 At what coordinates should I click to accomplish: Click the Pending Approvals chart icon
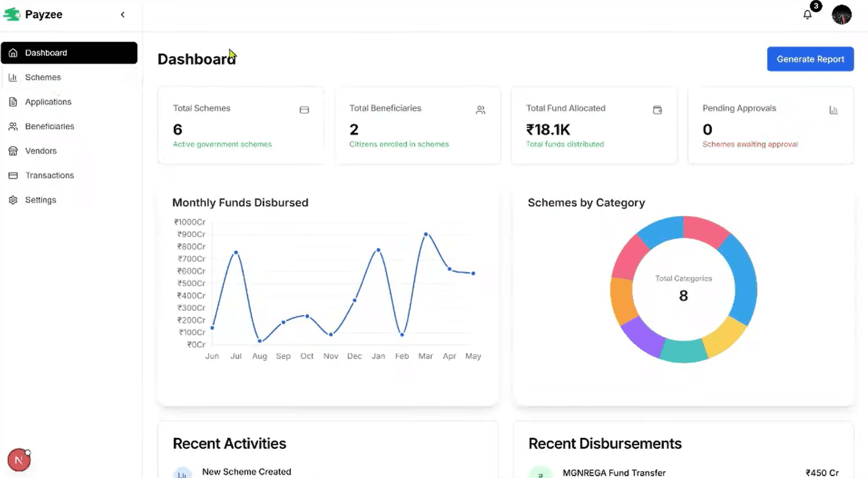tap(834, 110)
